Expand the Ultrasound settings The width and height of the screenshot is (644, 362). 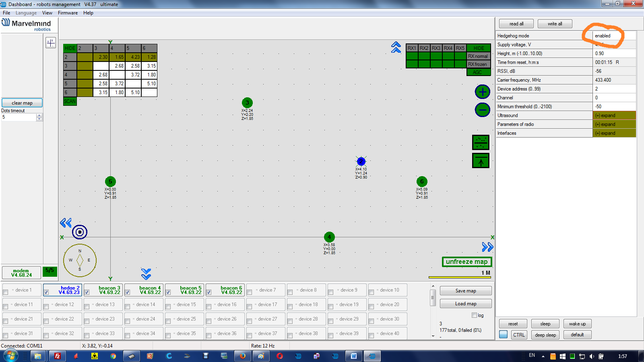point(614,115)
